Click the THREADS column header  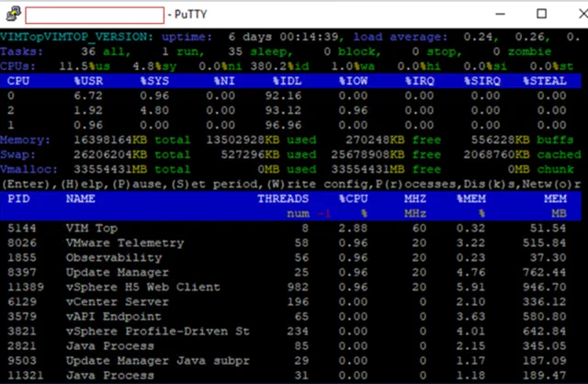tap(283, 198)
